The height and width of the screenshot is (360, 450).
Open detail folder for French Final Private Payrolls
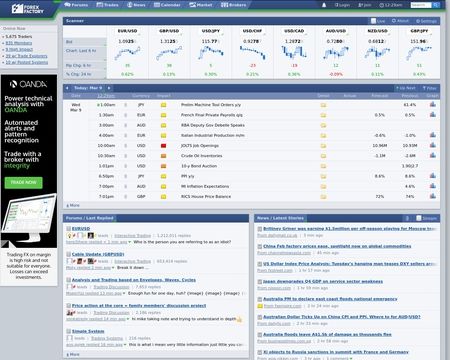point(323,115)
